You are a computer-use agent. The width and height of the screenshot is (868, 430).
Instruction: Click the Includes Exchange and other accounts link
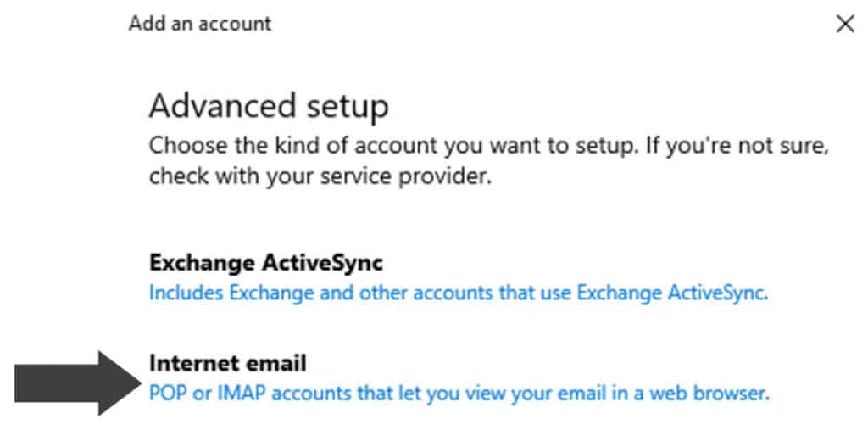(458, 293)
